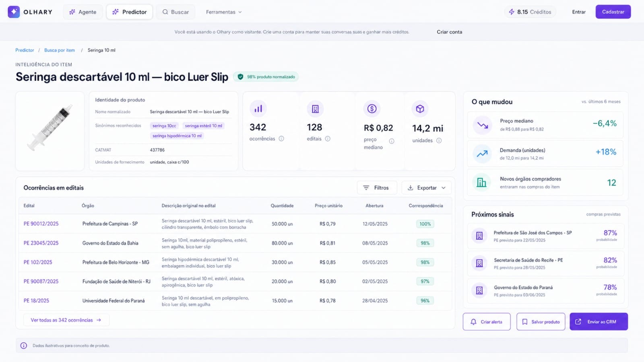The height and width of the screenshot is (362, 644).
Task: Click the −6,4% price change value
Action: pos(605,123)
